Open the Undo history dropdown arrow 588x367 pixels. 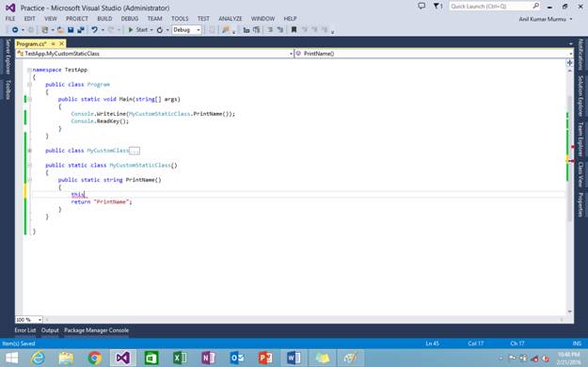pos(103,30)
